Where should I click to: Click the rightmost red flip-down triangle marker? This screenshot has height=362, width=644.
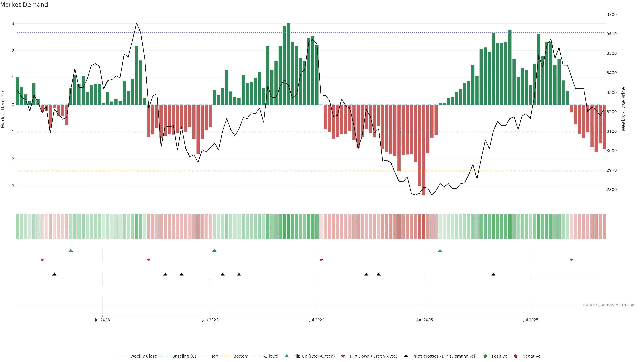[x=571, y=260]
